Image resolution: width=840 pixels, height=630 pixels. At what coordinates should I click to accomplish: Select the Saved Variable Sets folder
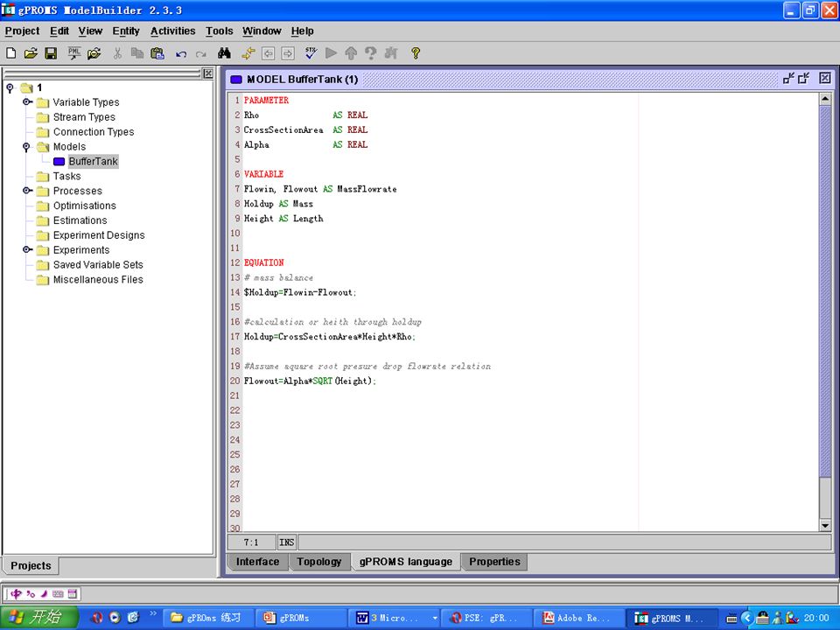[98, 264]
